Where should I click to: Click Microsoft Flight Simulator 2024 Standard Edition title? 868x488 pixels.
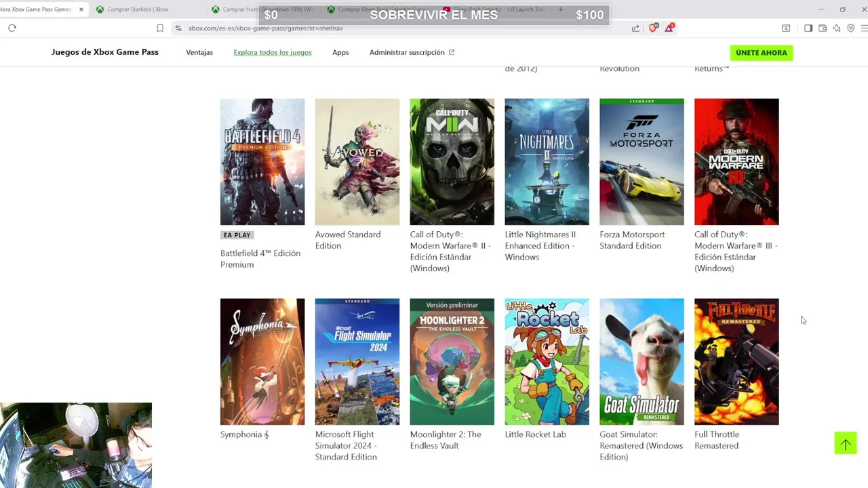pos(346,445)
